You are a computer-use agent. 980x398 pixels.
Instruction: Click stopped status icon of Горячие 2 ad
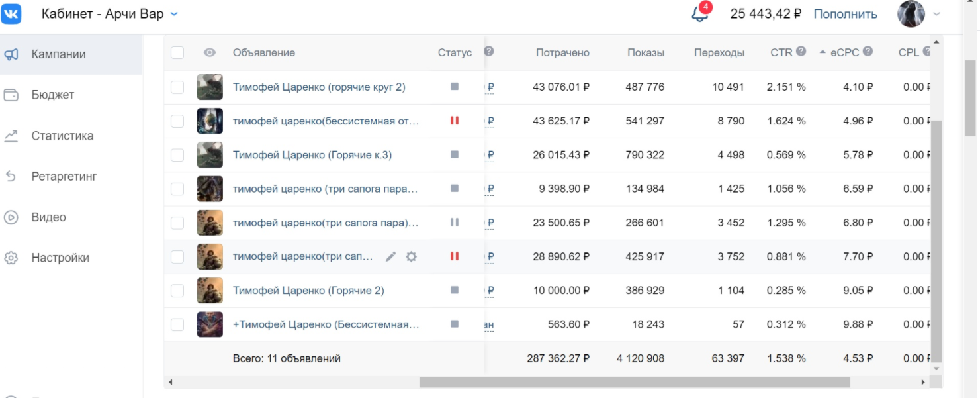tap(454, 291)
